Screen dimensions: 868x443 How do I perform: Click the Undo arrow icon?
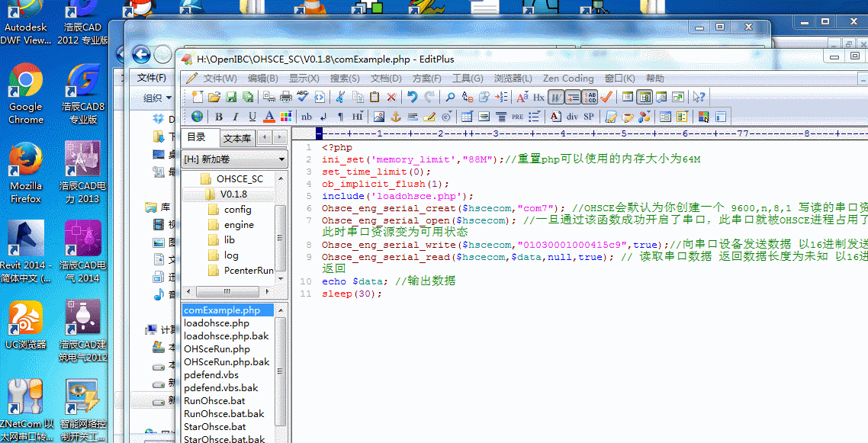(412, 97)
